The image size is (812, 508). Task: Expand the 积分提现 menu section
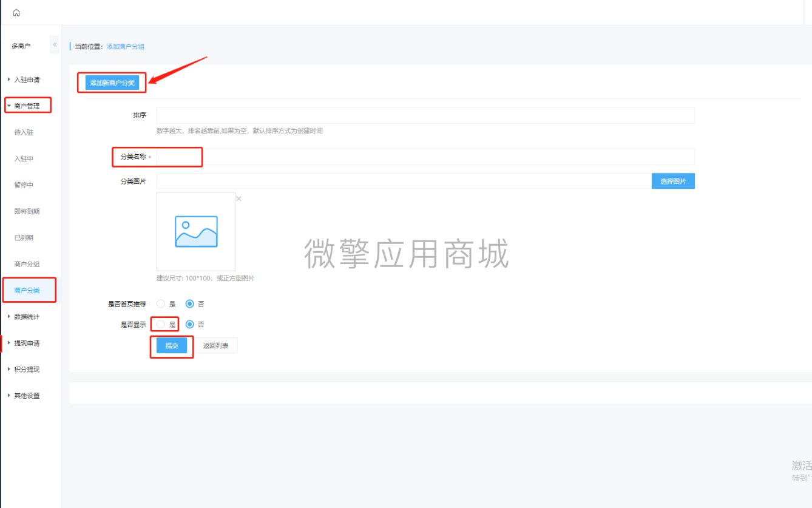27,369
